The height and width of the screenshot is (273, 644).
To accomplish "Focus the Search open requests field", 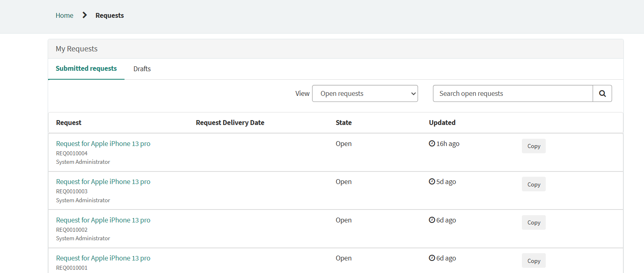I will pos(513,93).
